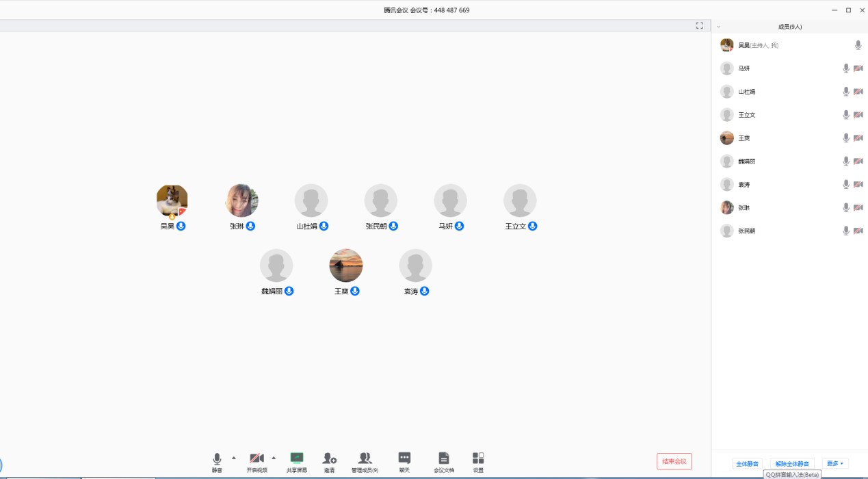Open 会议文档 meeting documents
This screenshot has width=868, height=479.
(444, 459)
